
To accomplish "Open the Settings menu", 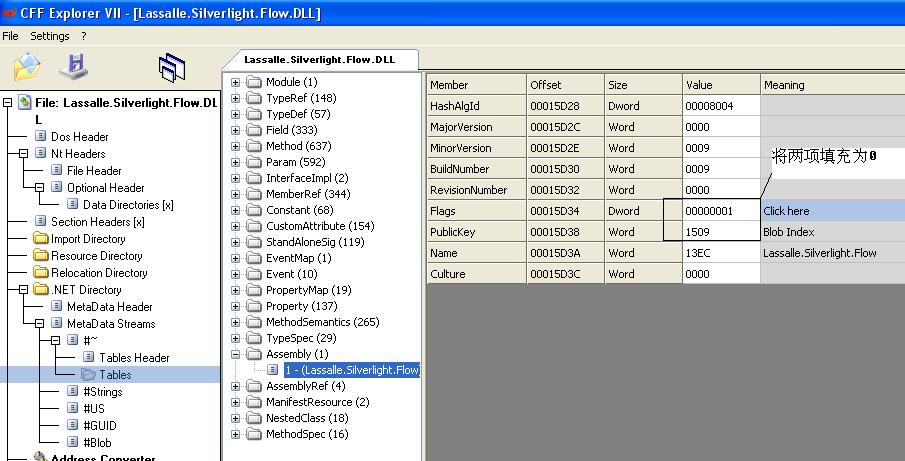I will 50,36.
